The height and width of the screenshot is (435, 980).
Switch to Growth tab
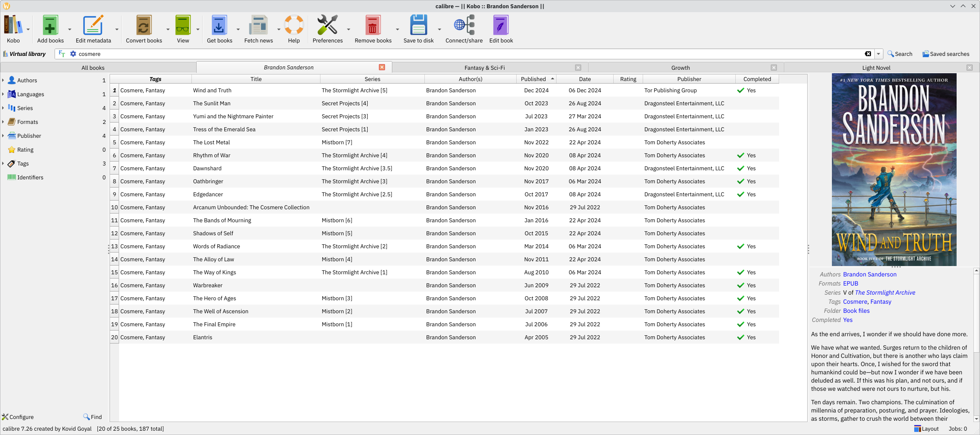680,68
